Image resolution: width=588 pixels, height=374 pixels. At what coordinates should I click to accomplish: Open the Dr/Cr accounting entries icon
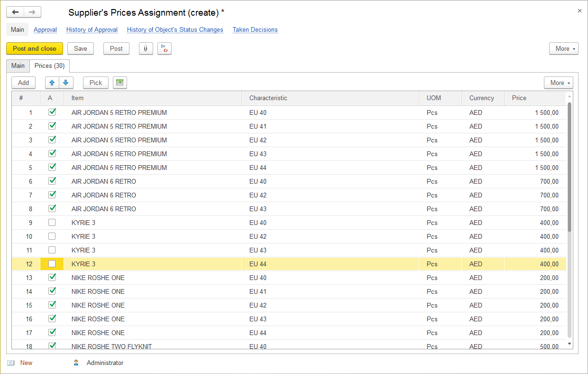(x=164, y=48)
